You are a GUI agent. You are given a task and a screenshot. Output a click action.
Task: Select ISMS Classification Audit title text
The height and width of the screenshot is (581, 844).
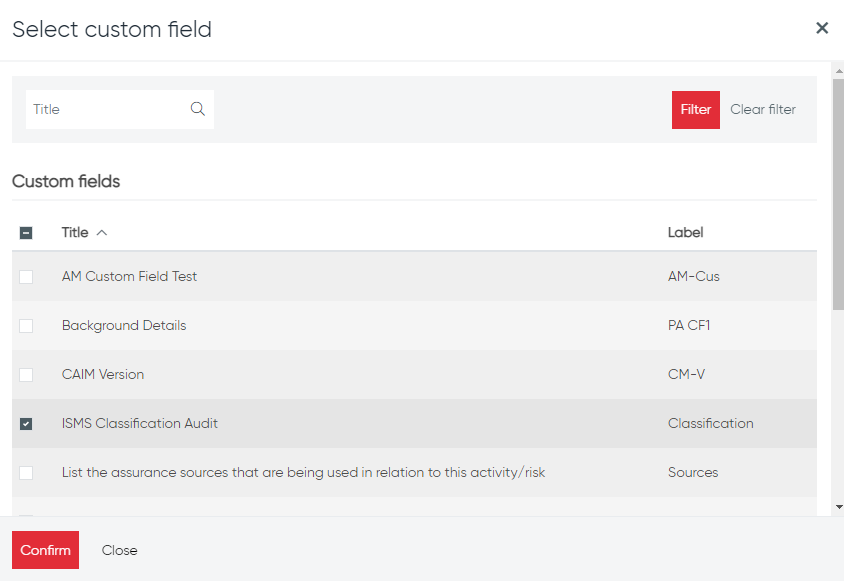[x=139, y=423]
